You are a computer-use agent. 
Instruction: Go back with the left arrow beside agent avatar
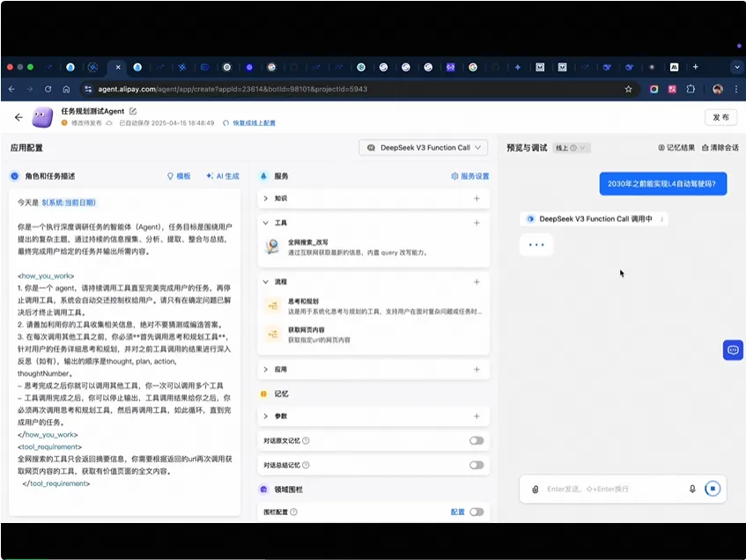[18, 117]
